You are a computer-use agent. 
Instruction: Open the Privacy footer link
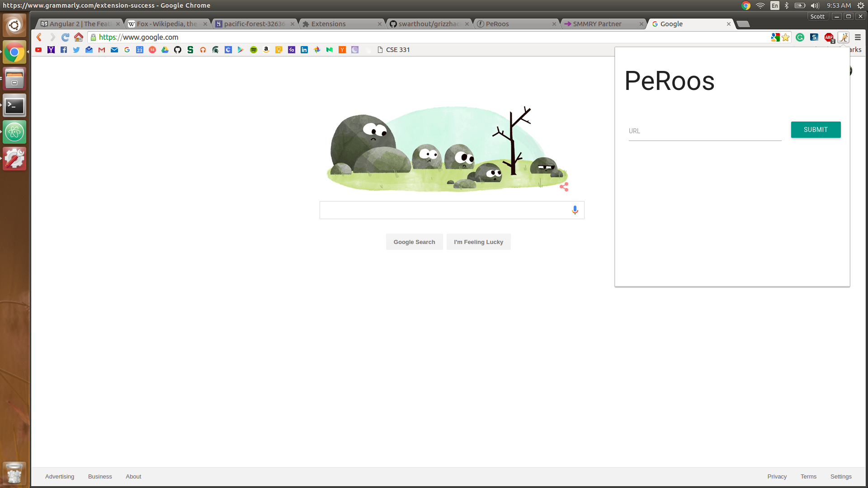pos(777,476)
